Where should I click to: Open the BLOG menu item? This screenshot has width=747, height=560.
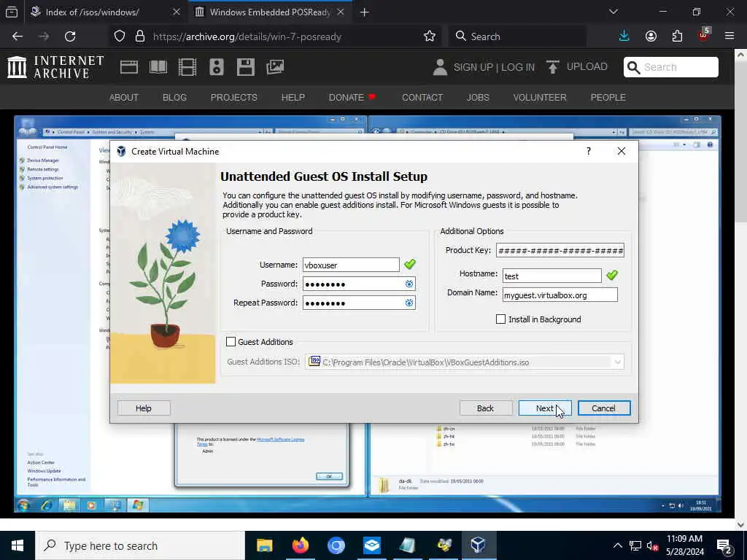point(174,98)
